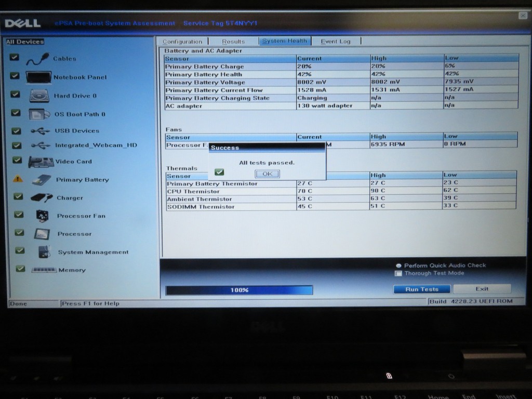The image size is (532, 399).
Task: Uncheck the Integrated_Webcam_HD checkbox
Action: point(17,145)
